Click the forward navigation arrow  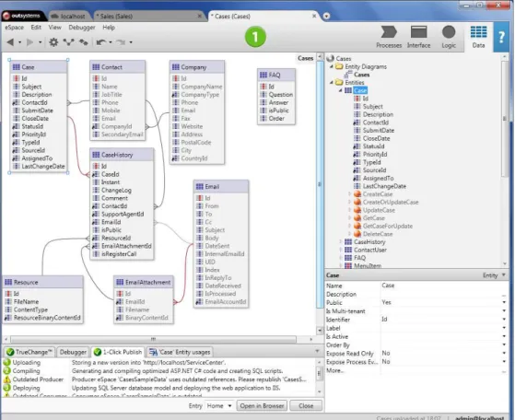29,42
